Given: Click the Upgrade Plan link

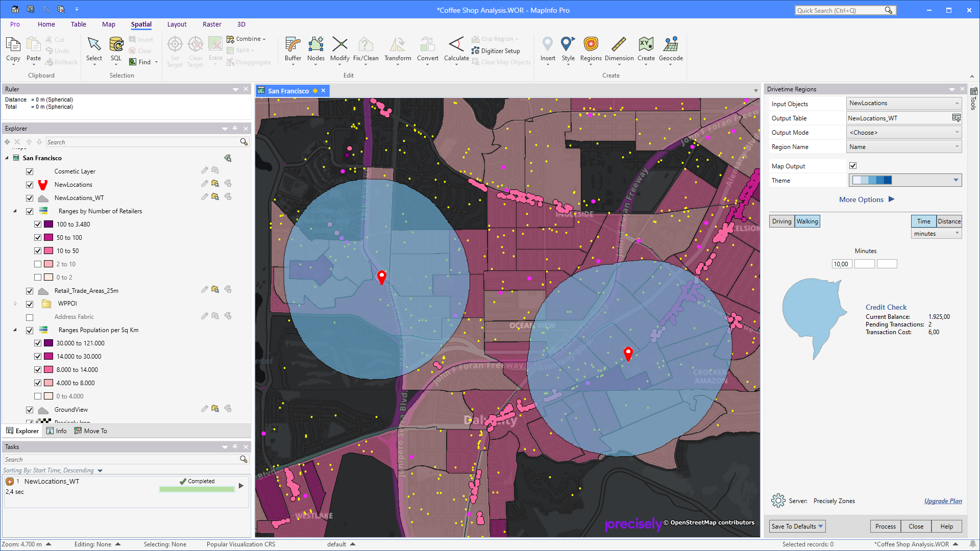Looking at the screenshot, I should click(x=942, y=501).
